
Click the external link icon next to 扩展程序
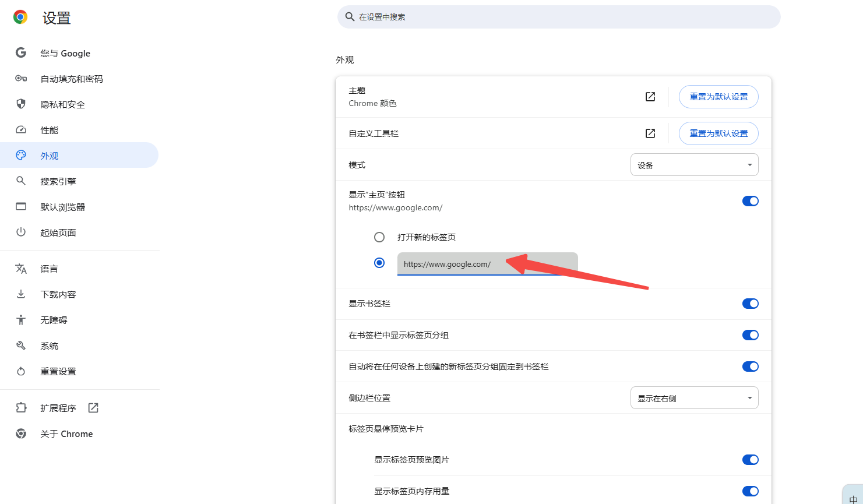click(x=93, y=408)
